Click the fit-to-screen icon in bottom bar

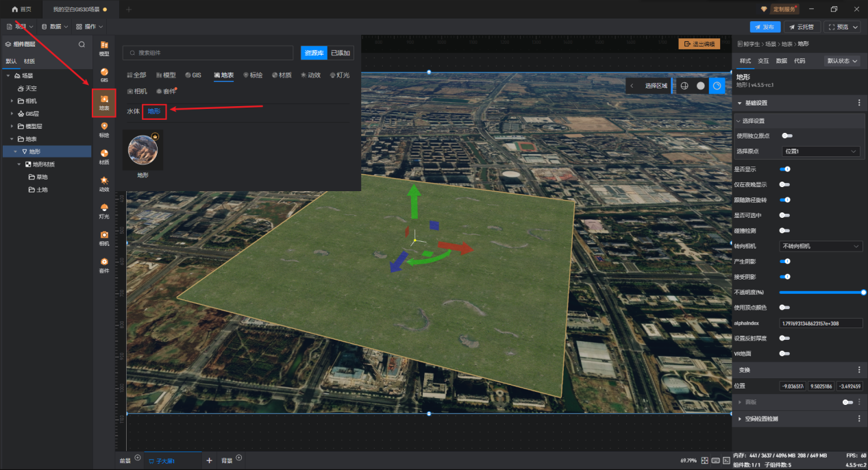point(704,460)
